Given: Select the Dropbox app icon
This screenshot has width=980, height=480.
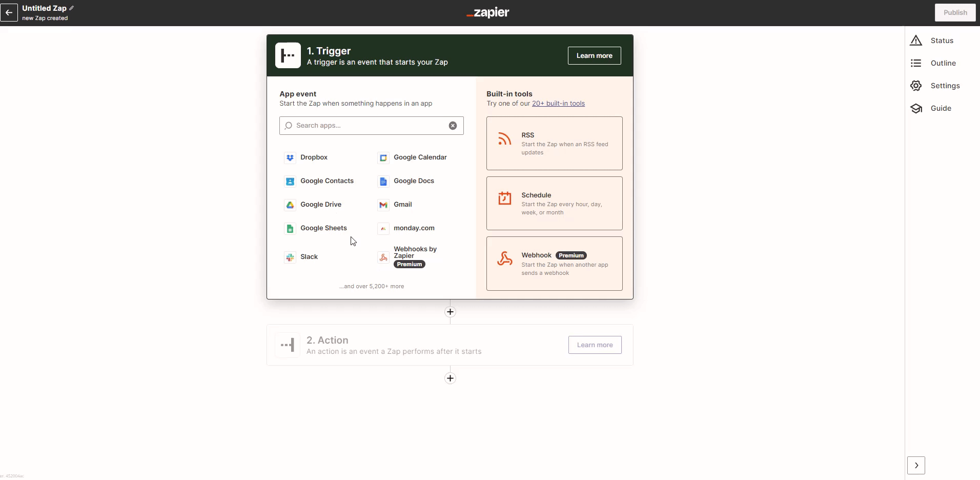Looking at the screenshot, I should click(290, 157).
